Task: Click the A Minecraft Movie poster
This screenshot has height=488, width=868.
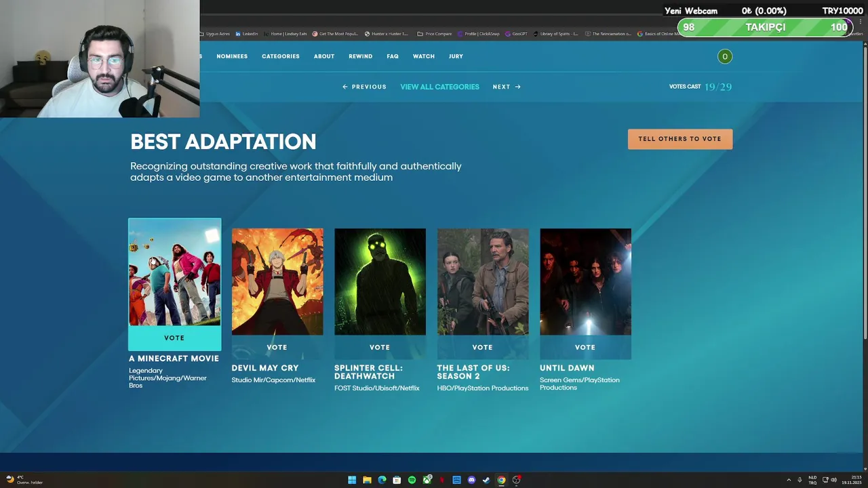Action: click(x=174, y=272)
